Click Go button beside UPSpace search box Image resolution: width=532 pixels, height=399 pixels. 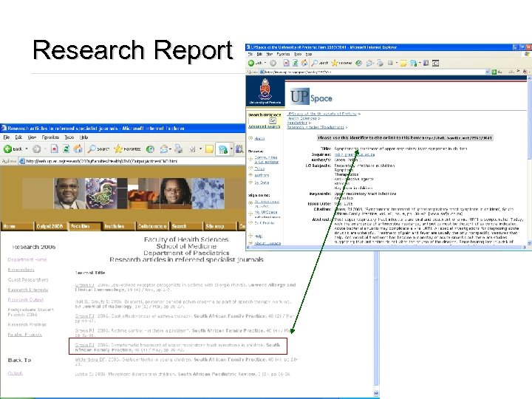273,120
